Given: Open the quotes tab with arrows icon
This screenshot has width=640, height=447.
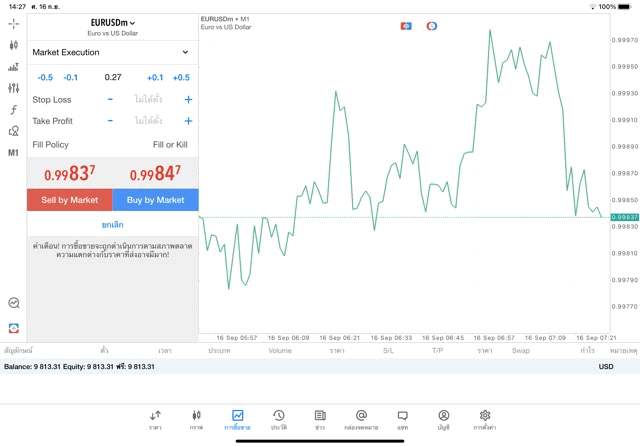Looking at the screenshot, I should [155, 420].
